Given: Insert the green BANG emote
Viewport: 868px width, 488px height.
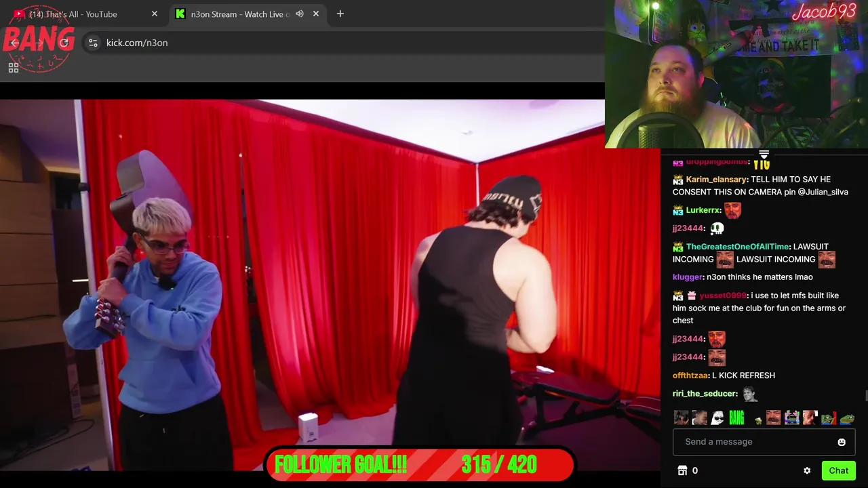Looking at the screenshot, I should click(736, 418).
